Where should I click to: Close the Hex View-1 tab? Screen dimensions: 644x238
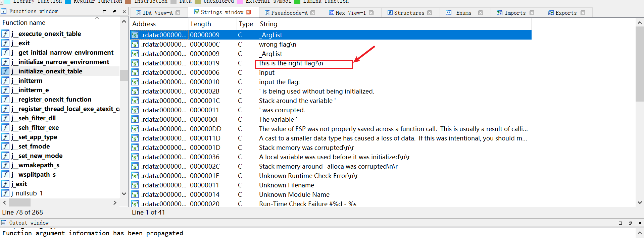click(x=371, y=13)
